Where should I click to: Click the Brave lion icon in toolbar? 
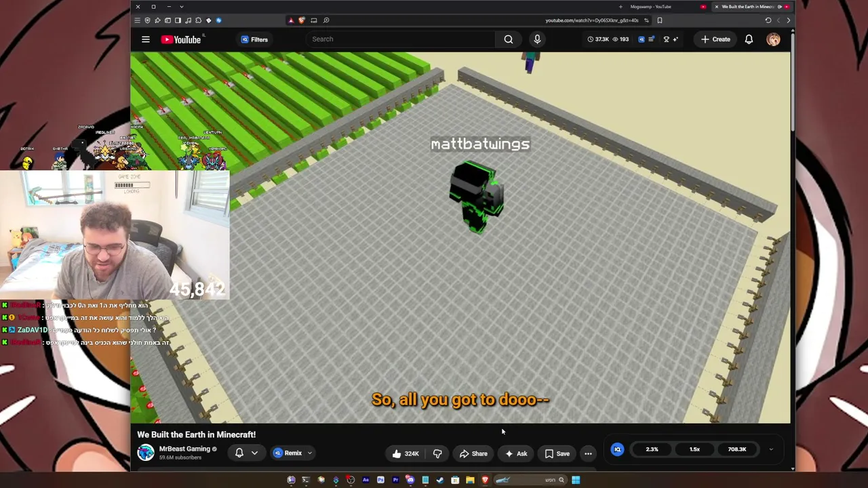(301, 20)
